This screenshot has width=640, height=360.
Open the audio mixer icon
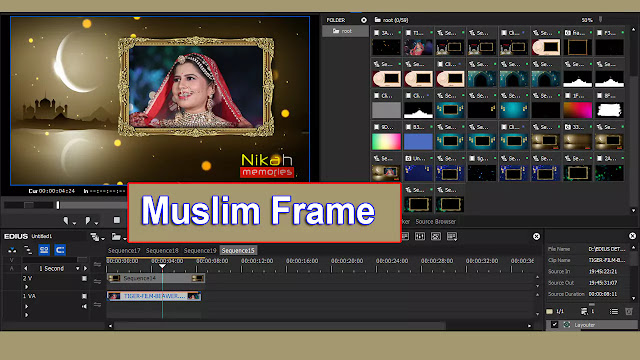click(420, 236)
